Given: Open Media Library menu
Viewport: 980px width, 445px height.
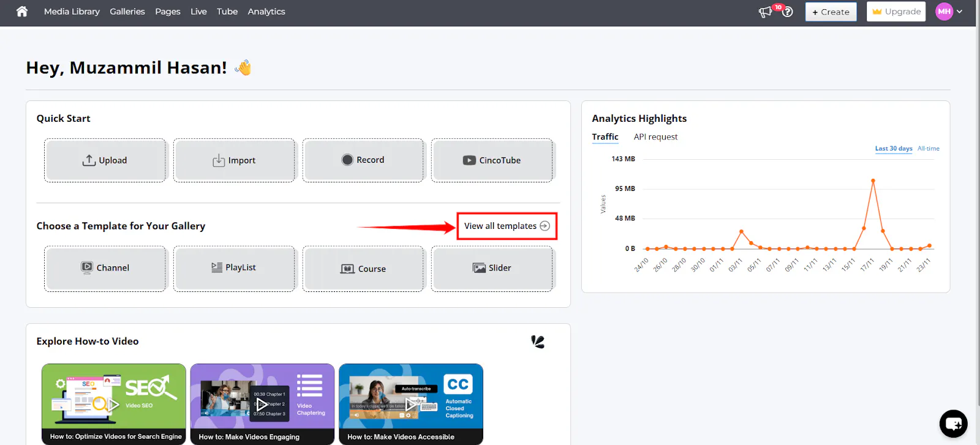Looking at the screenshot, I should click(x=72, y=12).
